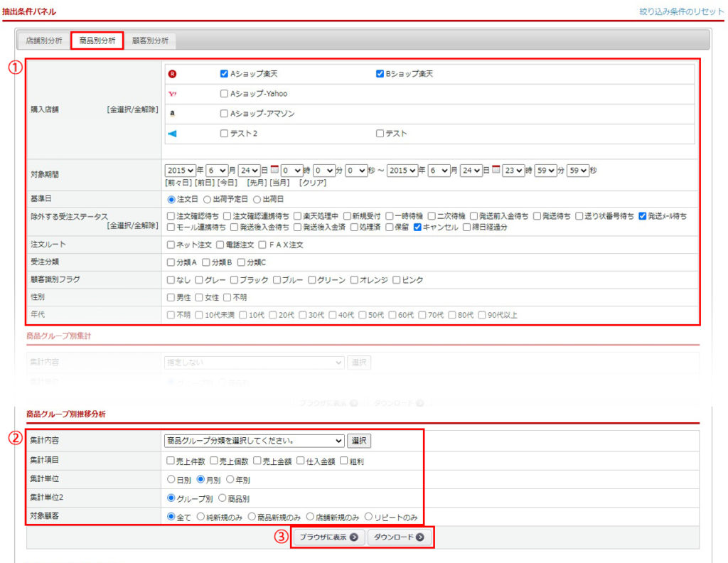
Task: Open the start year 2015 dropdown
Action: click(180, 171)
